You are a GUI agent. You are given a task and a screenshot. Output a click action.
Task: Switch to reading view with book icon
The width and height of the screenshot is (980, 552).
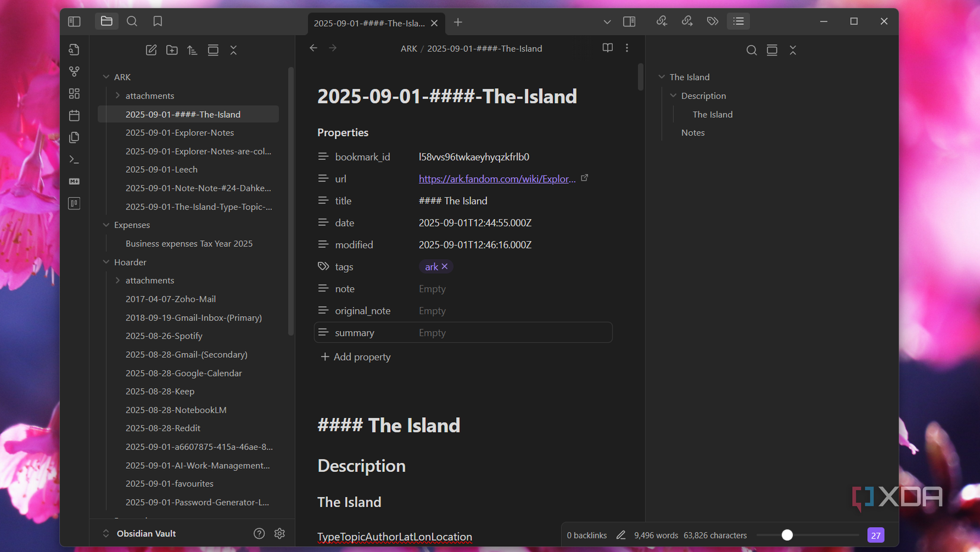607,48
